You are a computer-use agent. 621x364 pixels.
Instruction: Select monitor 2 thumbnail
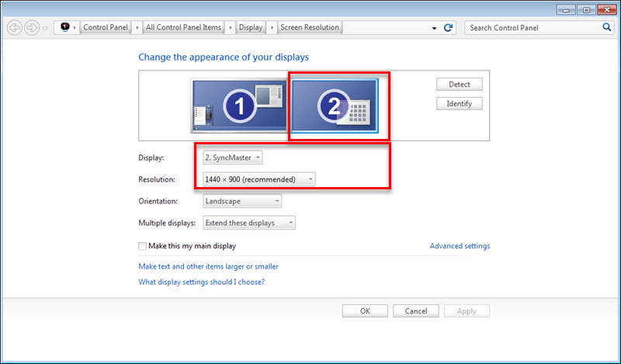pyautogui.click(x=335, y=106)
